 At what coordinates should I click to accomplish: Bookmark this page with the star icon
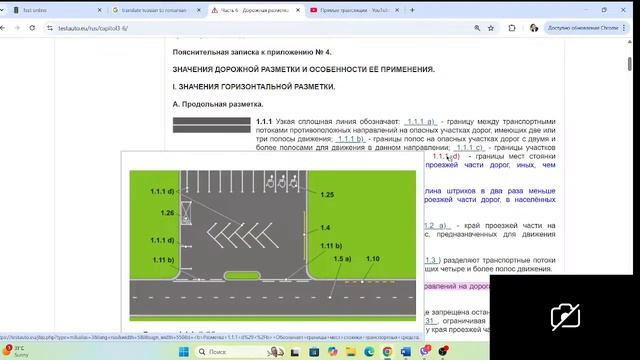[491, 28]
